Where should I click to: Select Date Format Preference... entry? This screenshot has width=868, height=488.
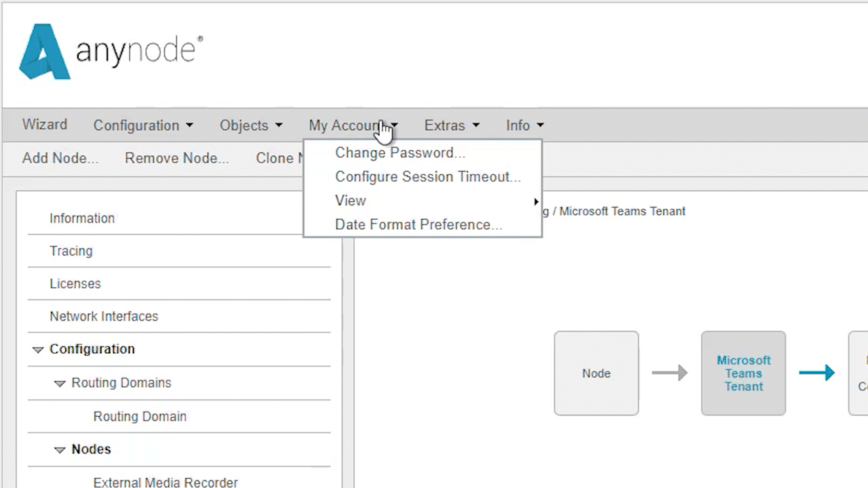418,224
